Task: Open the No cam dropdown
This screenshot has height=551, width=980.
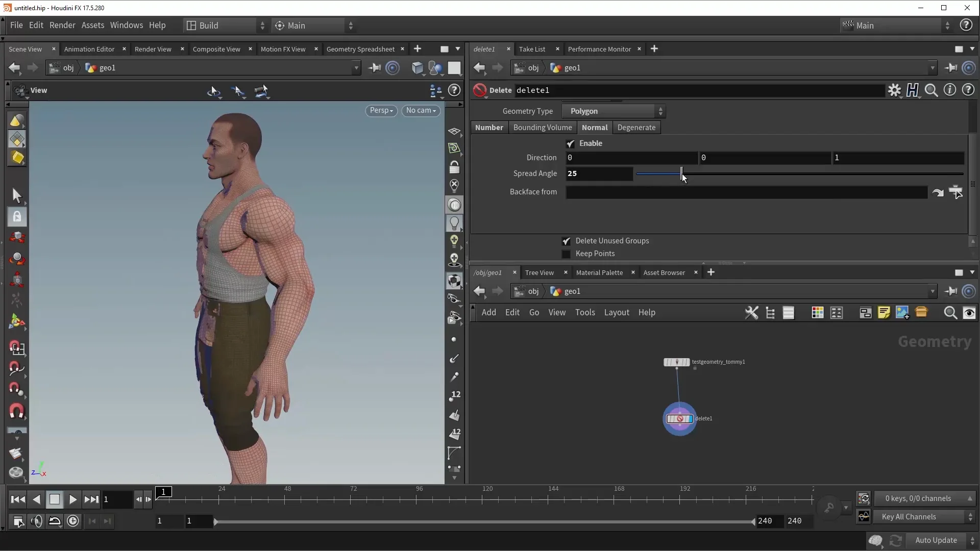Action: click(421, 111)
